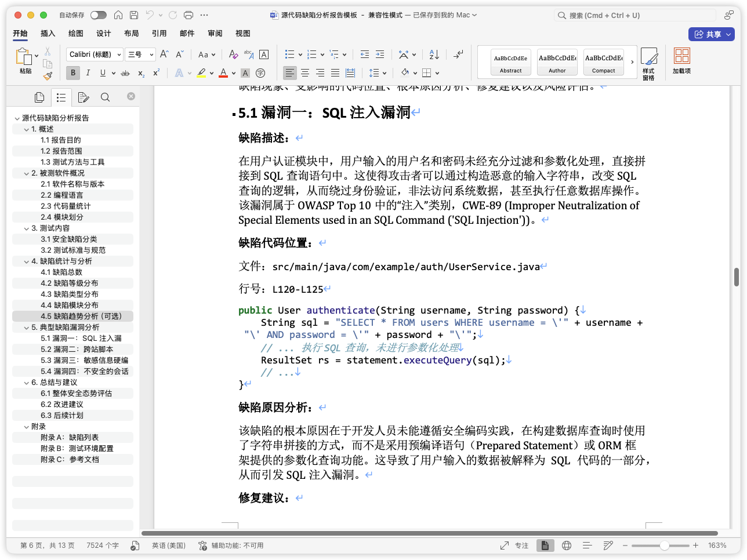The height and width of the screenshot is (560, 747).
Task: Click the 共享 share button
Action: coord(711,34)
